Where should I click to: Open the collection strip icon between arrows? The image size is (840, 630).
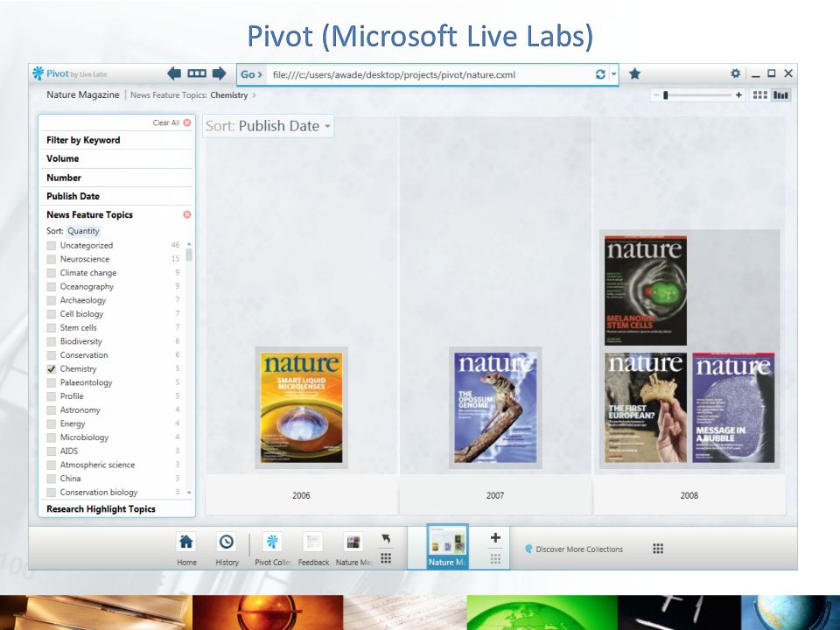[197, 73]
